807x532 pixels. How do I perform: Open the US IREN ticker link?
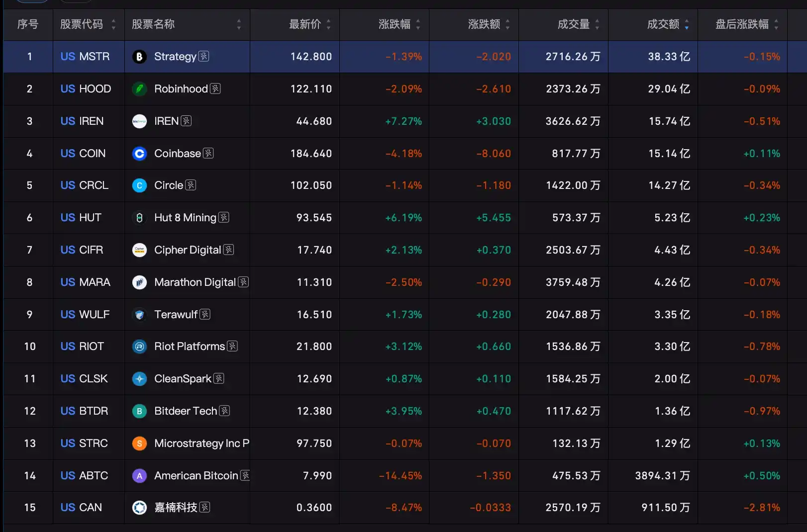(82, 121)
